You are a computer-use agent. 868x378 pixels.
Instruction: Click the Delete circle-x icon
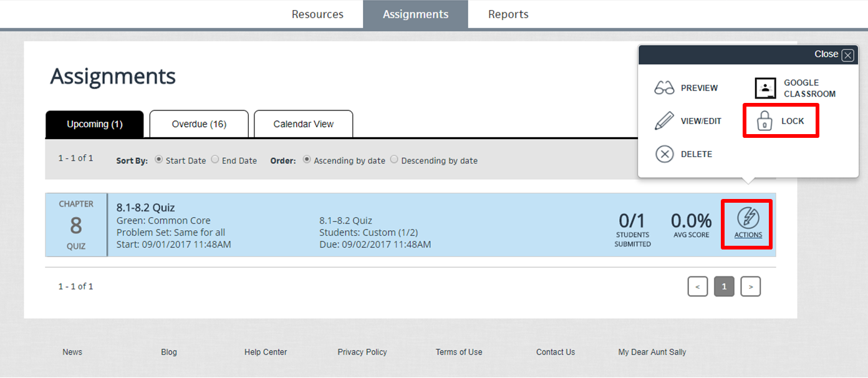pyautogui.click(x=664, y=154)
